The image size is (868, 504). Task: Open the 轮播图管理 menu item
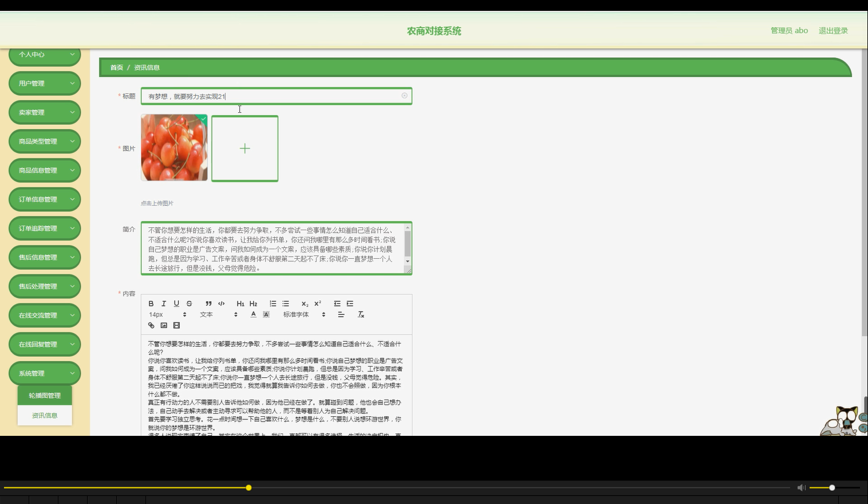44,395
